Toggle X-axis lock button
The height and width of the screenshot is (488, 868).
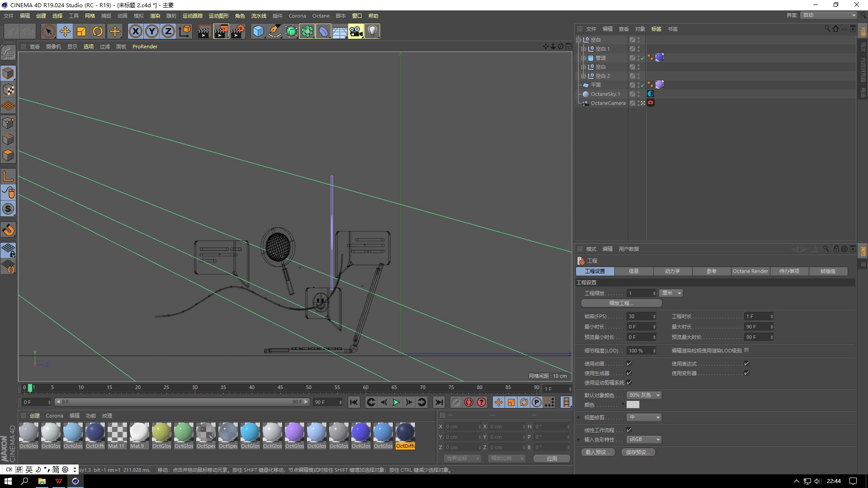click(x=136, y=31)
